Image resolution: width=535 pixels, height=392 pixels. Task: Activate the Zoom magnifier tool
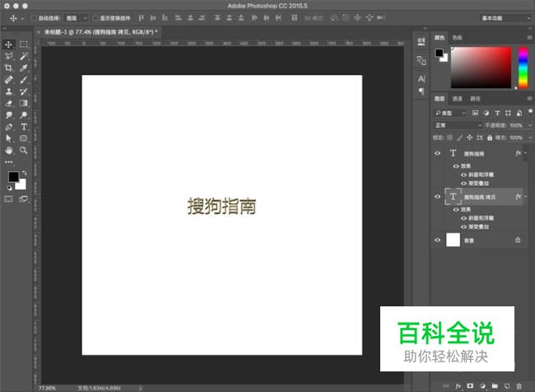[x=24, y=151]
